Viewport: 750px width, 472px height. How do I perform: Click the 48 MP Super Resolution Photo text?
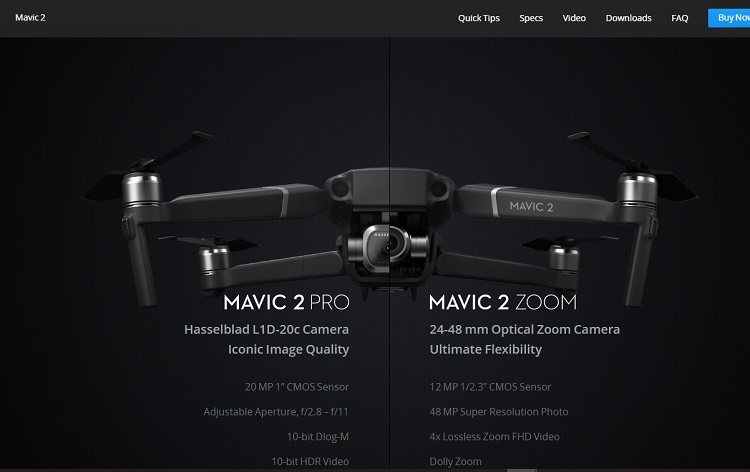pos(499,412)
